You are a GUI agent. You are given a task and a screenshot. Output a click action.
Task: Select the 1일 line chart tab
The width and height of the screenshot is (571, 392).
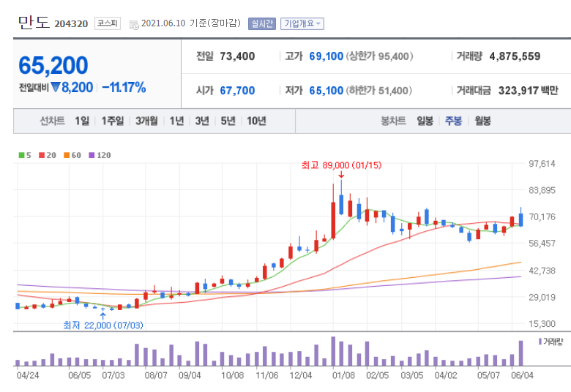click(x=82, y=121)
